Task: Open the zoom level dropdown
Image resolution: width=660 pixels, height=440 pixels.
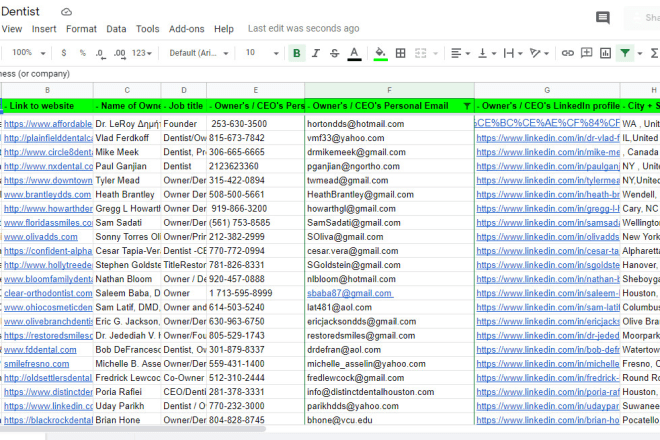Action: [27, 53]
